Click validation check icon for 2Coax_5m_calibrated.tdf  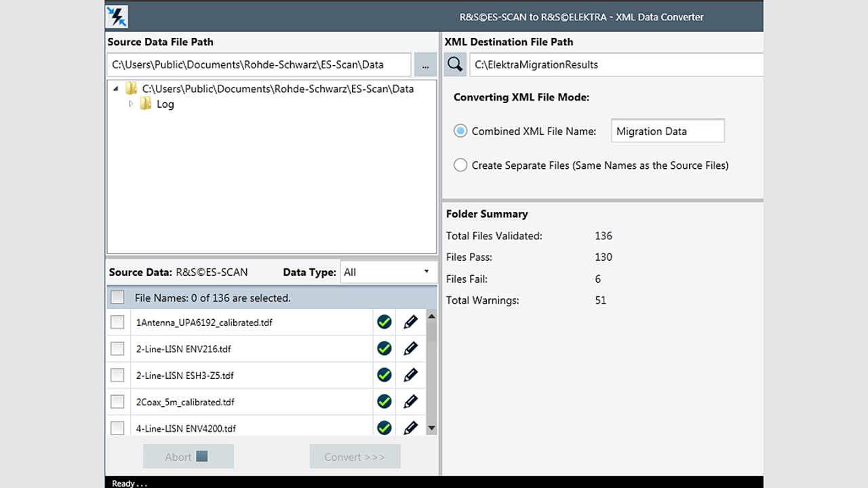384,401
